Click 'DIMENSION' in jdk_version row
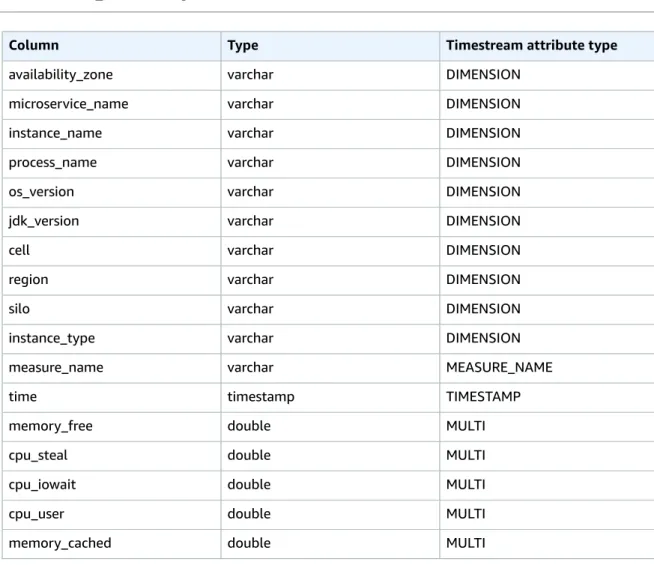 (x=483, y=221)
